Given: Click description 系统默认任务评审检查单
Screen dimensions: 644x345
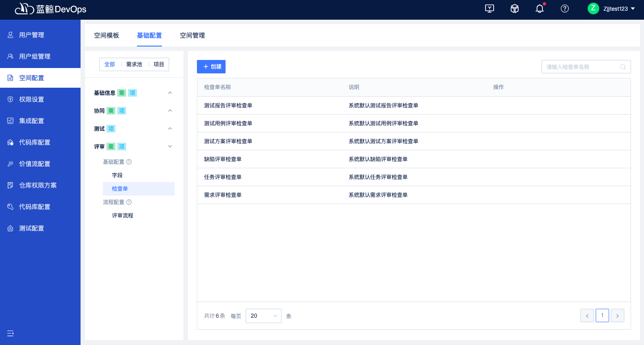Looking at the screenshot, I should (x=378, y=177).
